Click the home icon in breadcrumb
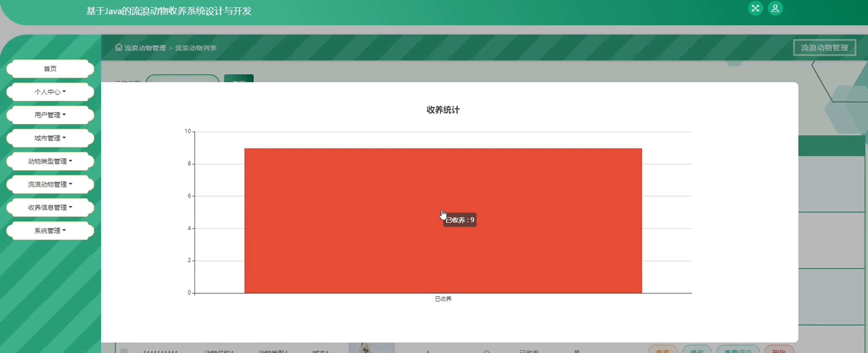 119,48
